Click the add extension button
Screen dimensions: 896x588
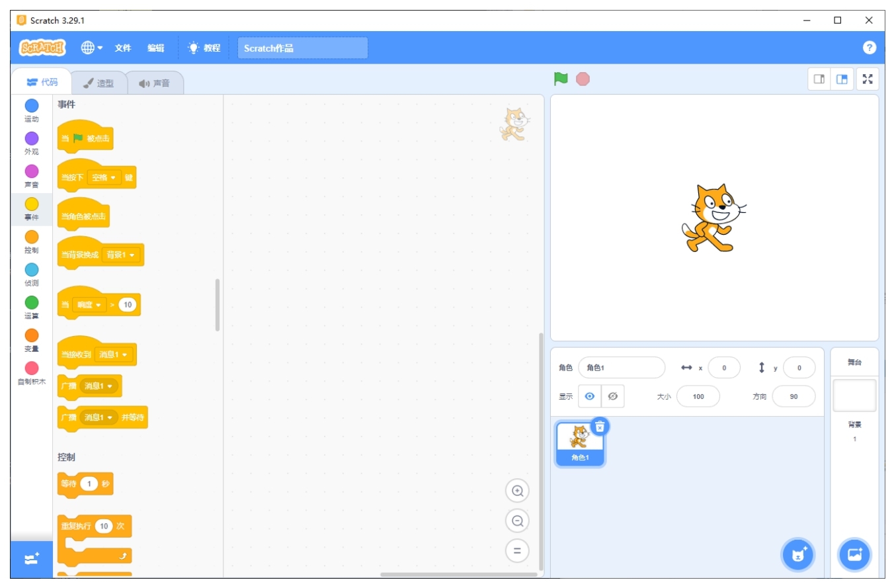(32, 559)
